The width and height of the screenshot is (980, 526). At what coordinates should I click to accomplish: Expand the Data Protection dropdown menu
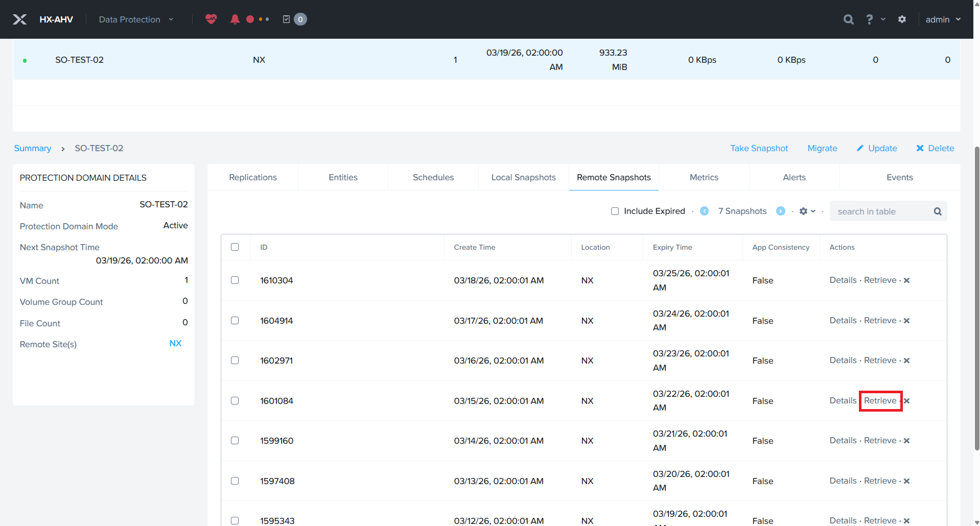135,19
